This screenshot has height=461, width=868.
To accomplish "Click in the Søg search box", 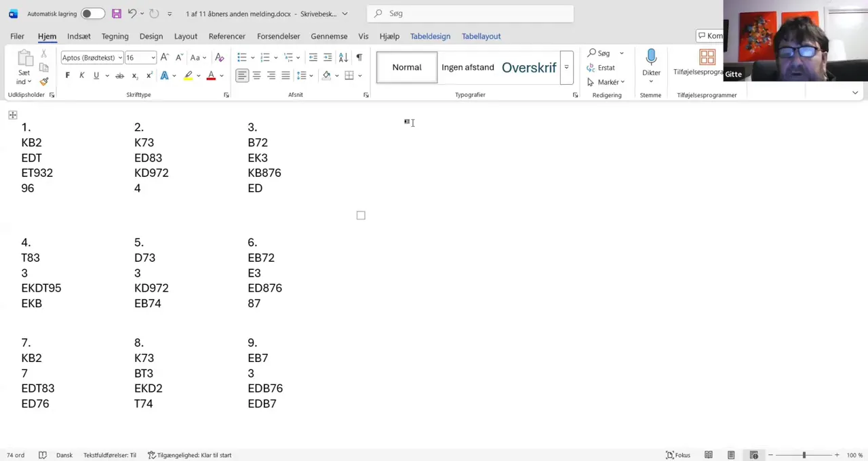I will point(475,14).
